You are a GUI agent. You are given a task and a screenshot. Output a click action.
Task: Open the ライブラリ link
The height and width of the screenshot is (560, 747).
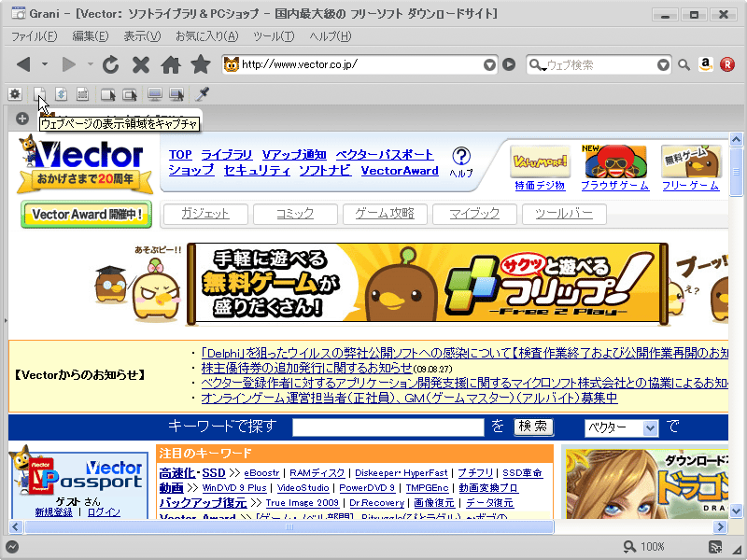coord(226,155)
